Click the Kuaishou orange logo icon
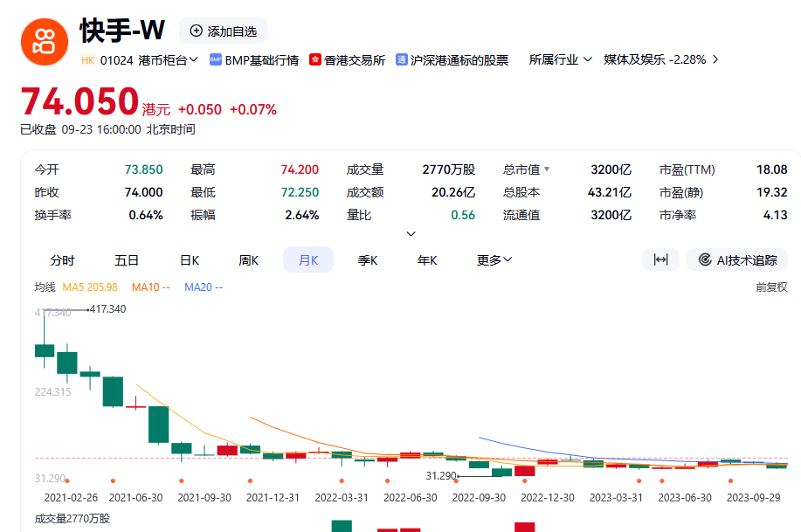Image resolution: width=801 pixels, height=532 pixels. (45, 42)
